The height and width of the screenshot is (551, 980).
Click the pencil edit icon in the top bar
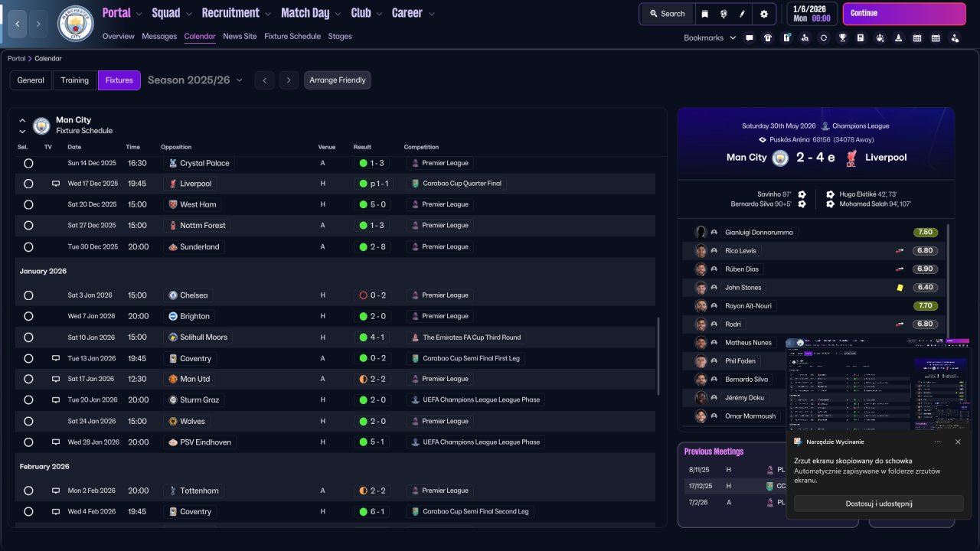tap(742, 14)
